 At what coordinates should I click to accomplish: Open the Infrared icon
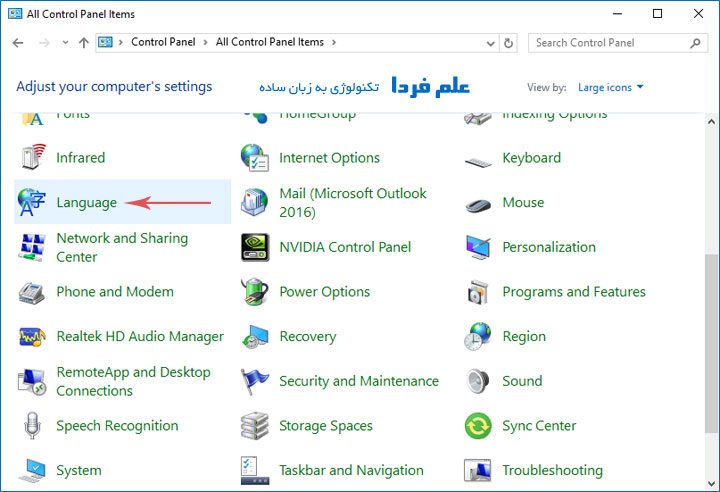pyautogui.click(x=32, y=158)
